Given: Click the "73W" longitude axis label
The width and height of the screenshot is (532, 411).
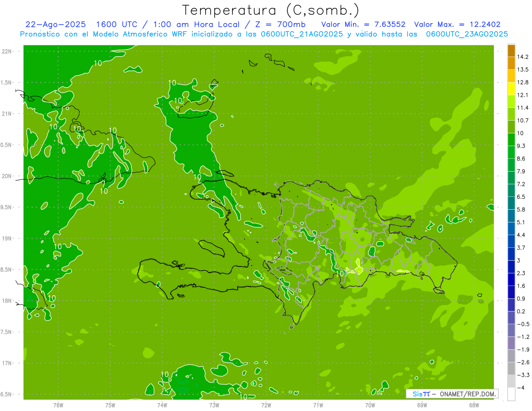Looking at the screenshot, I should click(x=214, y=405).
